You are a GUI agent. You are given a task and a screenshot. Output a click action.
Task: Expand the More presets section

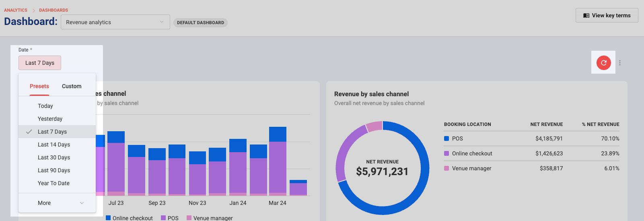57,203
